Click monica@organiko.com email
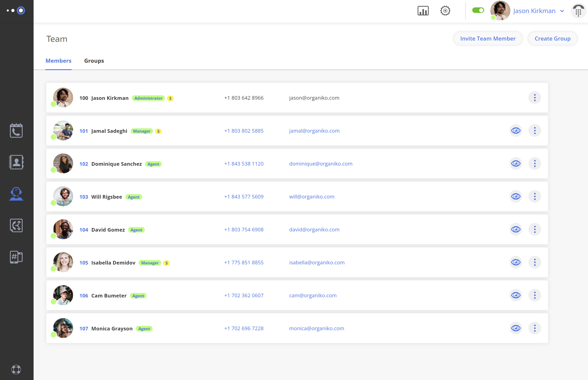 tap(316, 328)
